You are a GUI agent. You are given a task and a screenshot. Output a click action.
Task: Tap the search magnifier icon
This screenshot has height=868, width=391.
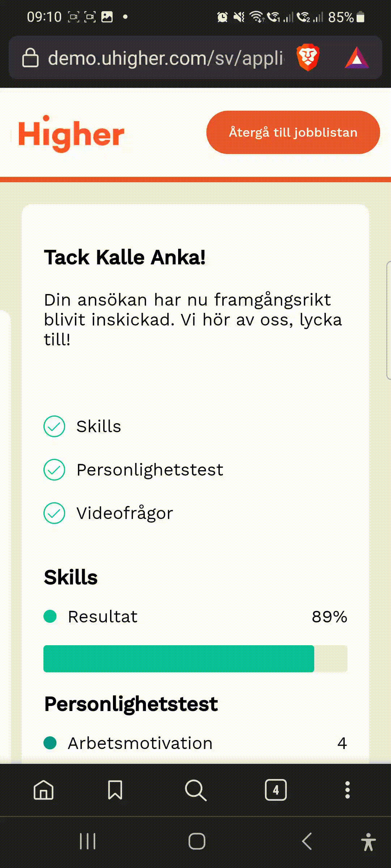[195, 790]
